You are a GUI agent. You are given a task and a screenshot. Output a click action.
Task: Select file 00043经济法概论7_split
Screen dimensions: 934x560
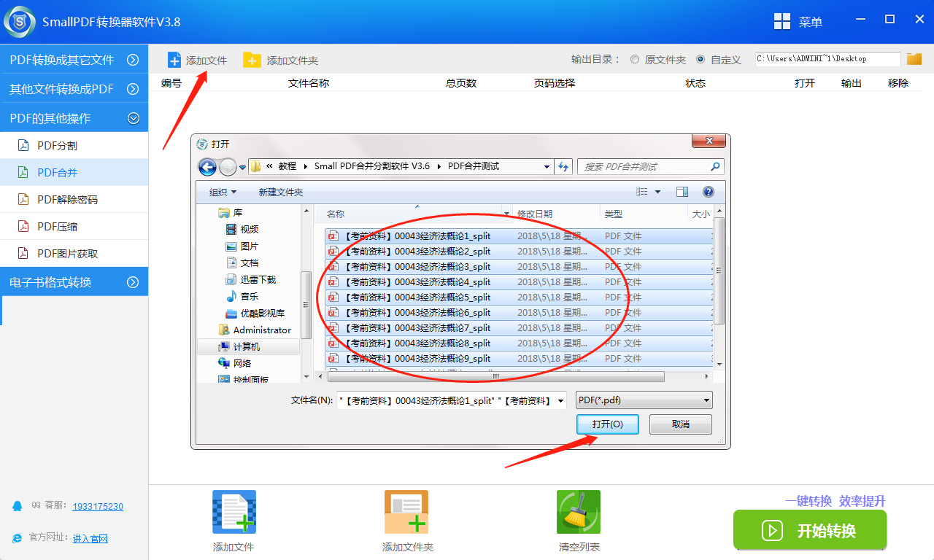[x=519, y=328]
